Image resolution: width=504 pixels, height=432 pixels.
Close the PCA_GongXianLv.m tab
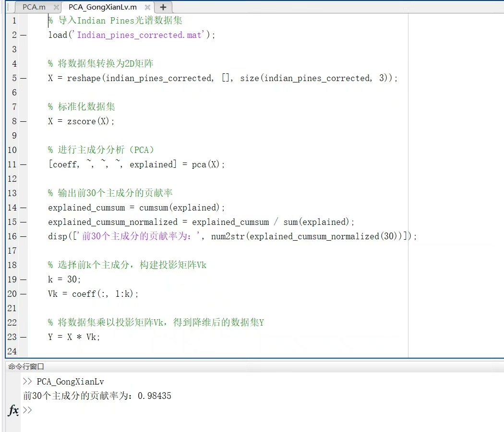[x=147, y=7]
